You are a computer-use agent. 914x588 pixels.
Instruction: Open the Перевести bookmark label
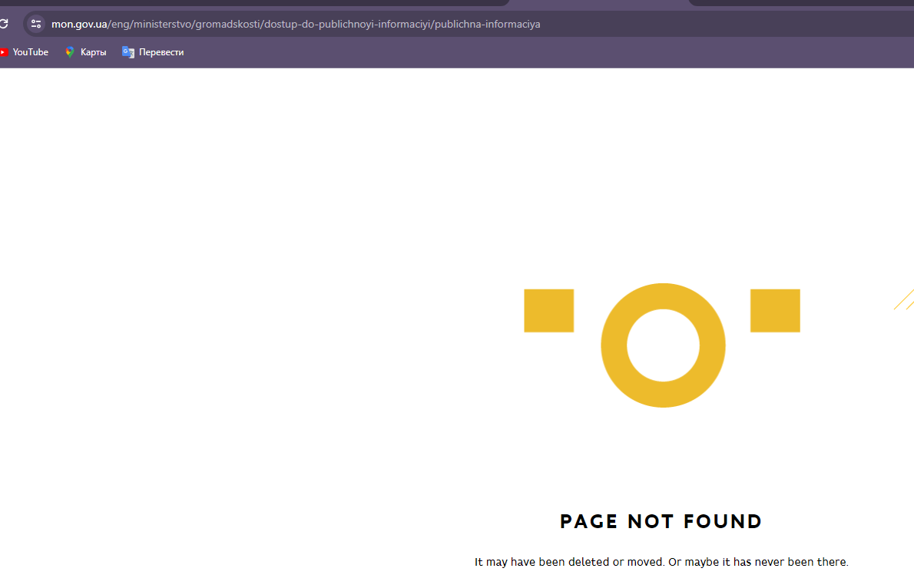(x=161, y=52)
